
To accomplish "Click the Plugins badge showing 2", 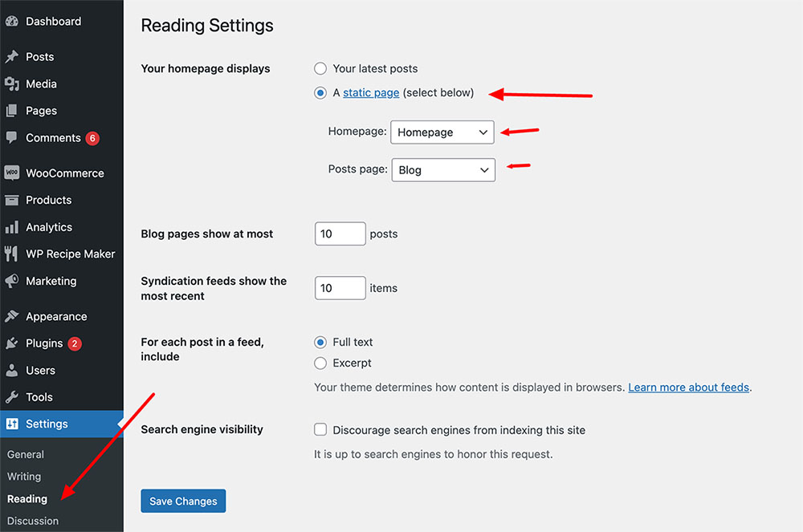I will click(75, 343).
